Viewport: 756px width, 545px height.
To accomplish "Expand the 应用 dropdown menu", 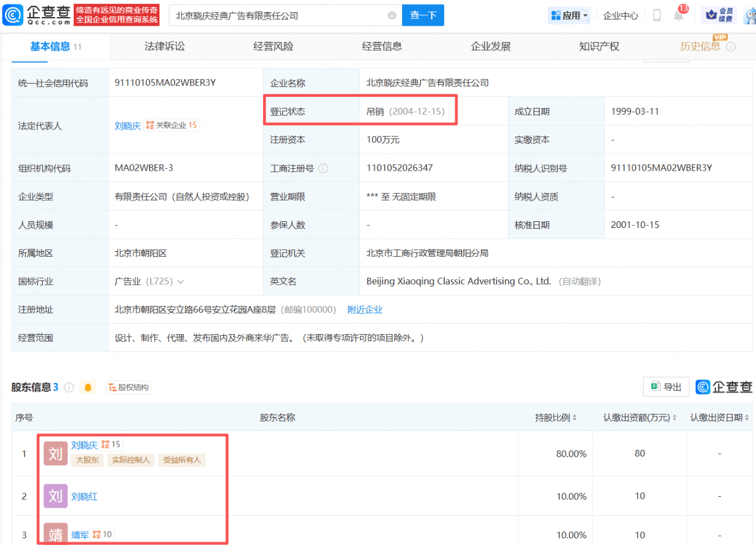I will tap(569, 15).
